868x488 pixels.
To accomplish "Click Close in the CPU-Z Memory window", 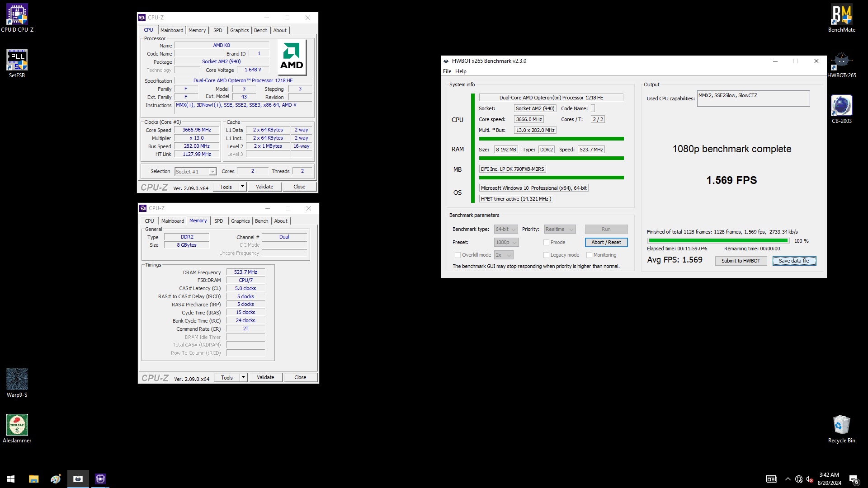I will point(300,377).
